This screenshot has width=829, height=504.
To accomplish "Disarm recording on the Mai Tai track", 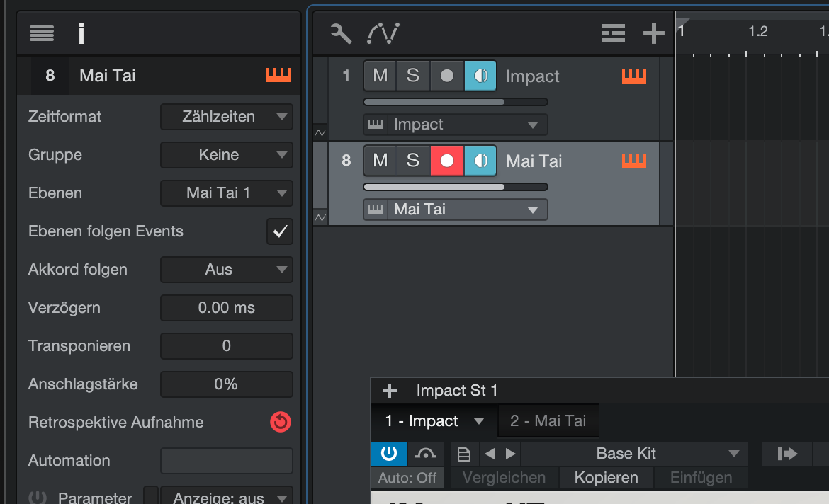I will (447, 160).
